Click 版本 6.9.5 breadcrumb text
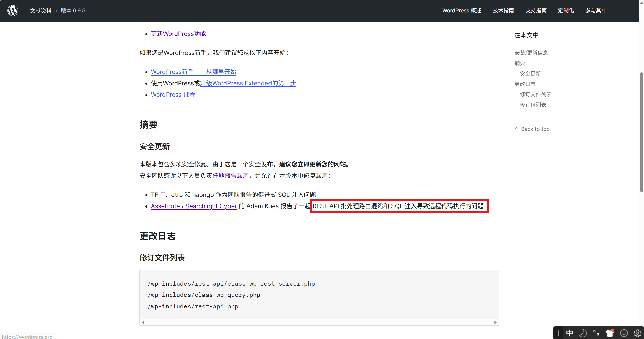Viewport: 644px width, 339px height. point(73,11)
